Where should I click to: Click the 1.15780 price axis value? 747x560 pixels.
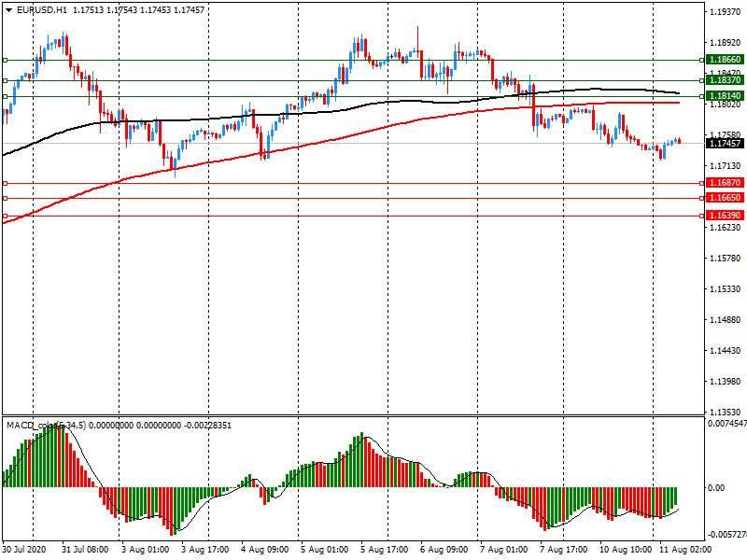(x=726, y=259)
